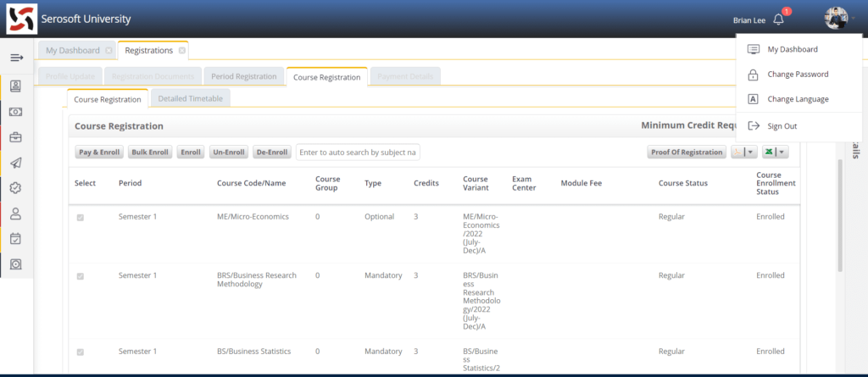
Task: Open the safe/locker sidebar icon
Action: [x=16, y=264]
